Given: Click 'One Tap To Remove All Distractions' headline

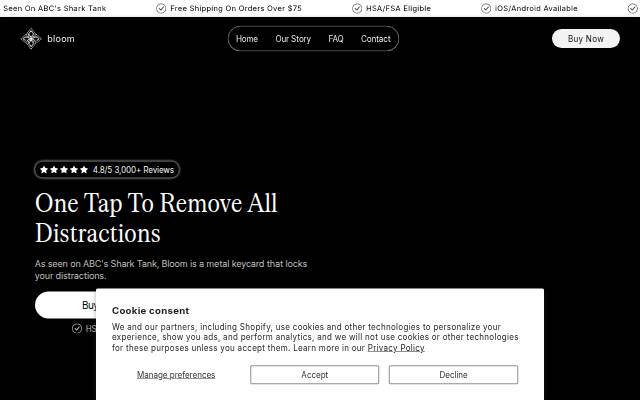Looking at the screenshot, I should [156, 218].
